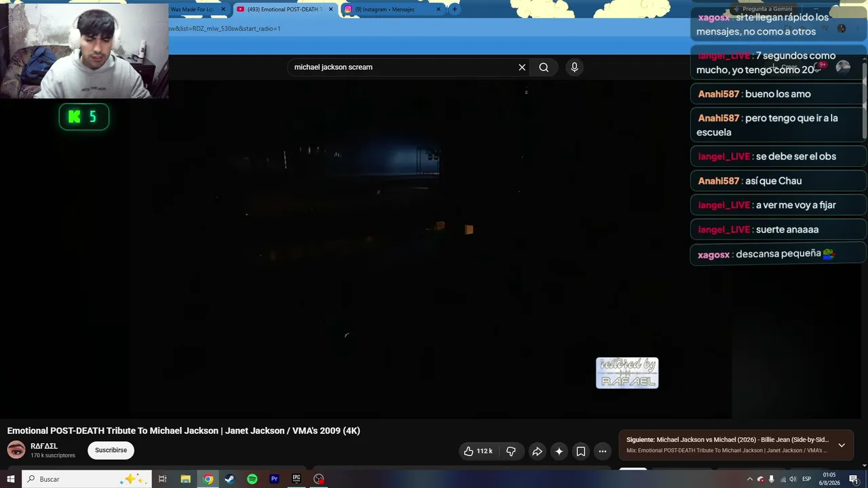Viewport: 868px width, 488px height.
Task: Subscribe with the Suscribirse button
Action: pos(111,450)
